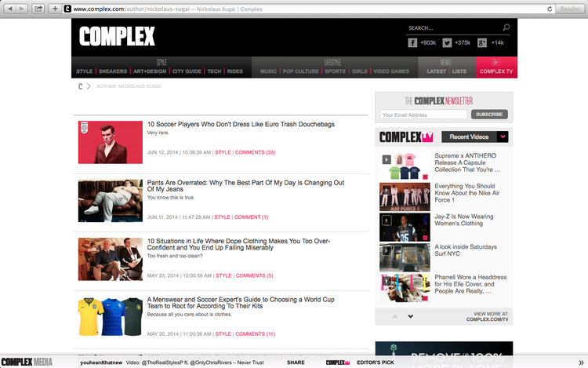Open the Rides section
The height and width of the screenshot is (368, 588).
(234, 71)
